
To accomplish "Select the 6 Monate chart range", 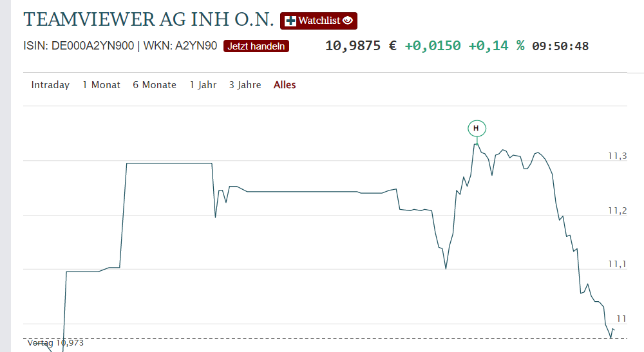I will coord(155,85).
